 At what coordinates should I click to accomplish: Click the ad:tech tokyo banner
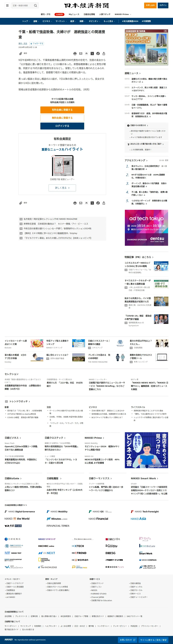pyautogui.click(x=146, y=227)
